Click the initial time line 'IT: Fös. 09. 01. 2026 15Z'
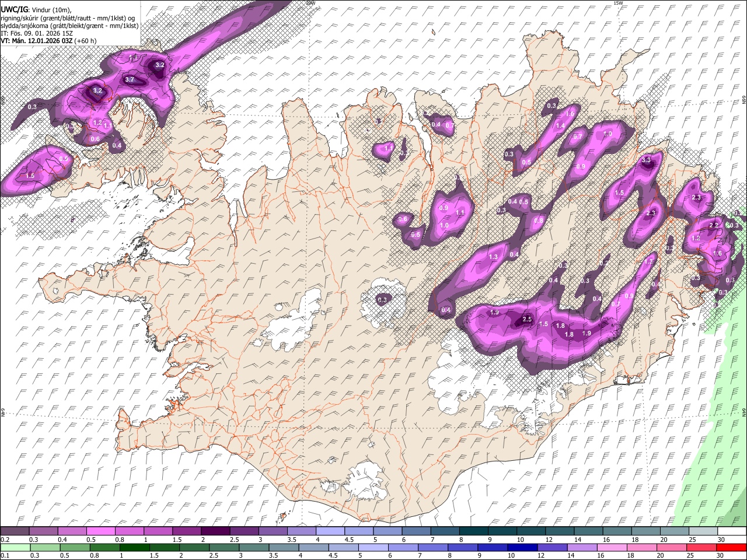 [x=37, y=33]
